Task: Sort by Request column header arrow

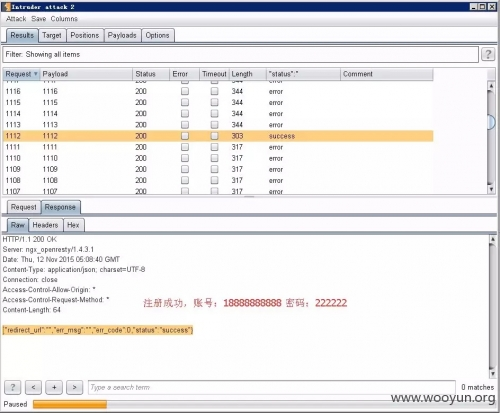Action: [x=35, y=74]
